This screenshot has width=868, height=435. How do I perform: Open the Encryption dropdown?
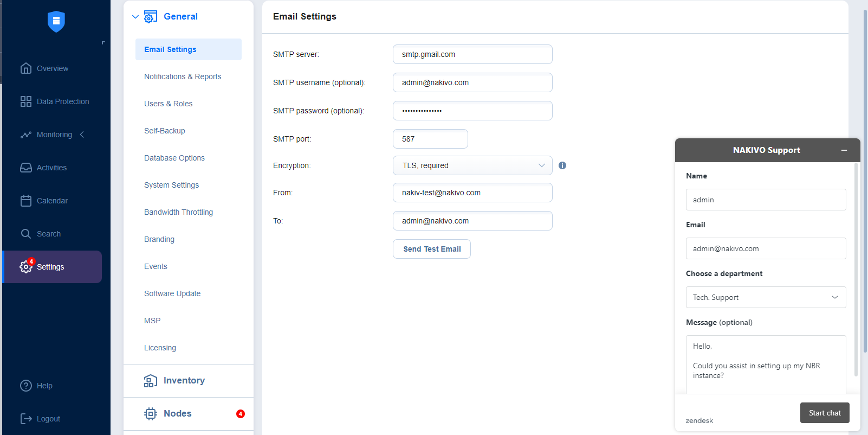coord(472,165)
